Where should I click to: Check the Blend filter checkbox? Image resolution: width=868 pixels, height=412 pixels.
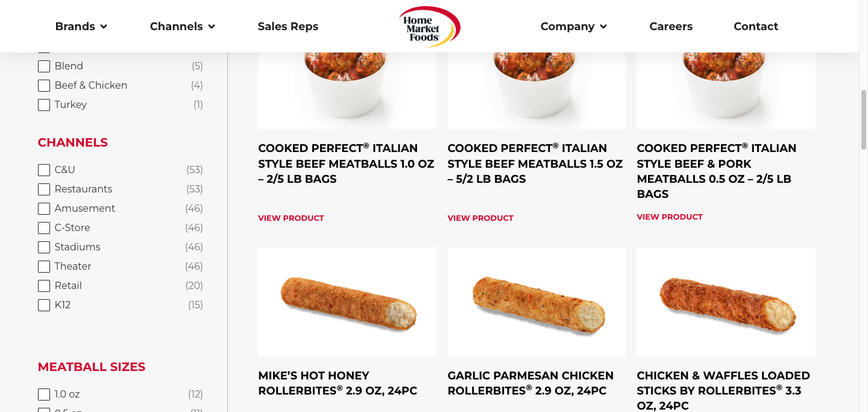(x=44, y=66)
